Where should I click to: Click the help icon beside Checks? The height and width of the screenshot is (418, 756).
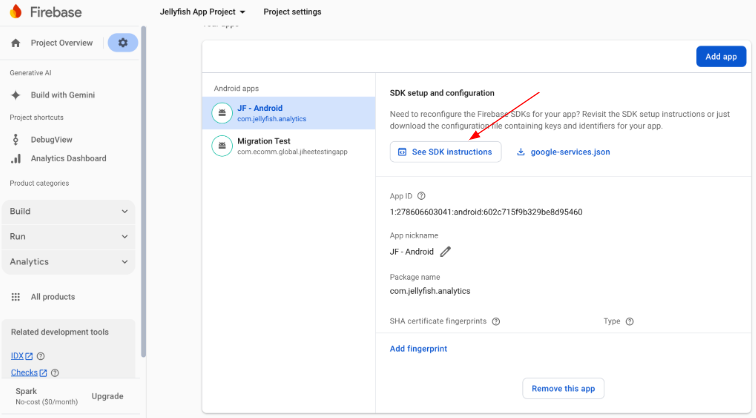tap(55, 373)
